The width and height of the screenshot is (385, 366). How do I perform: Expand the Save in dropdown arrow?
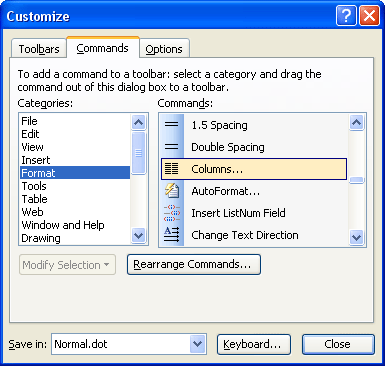(x=198, y=344)
